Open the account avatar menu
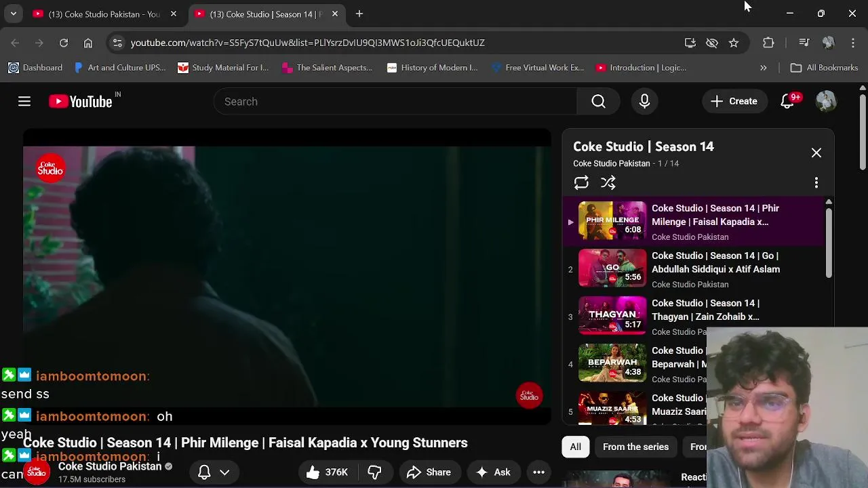 coord(826,102)
